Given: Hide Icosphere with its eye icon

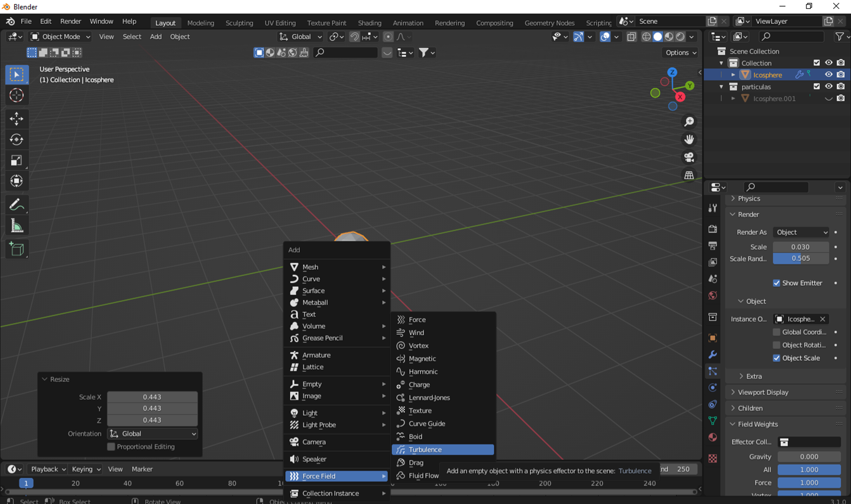Looking at the screenshot, I should point(829,75).
